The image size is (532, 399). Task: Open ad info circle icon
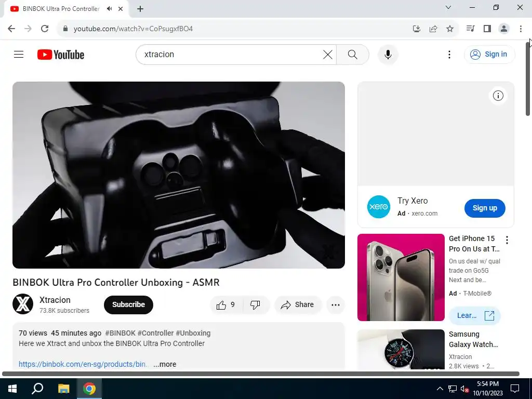pos(498,96)
